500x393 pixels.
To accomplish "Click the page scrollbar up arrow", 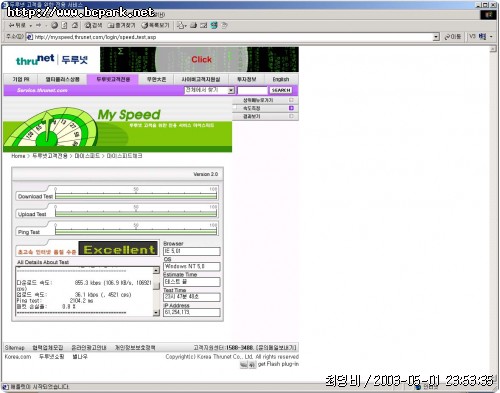I will 493,49.
